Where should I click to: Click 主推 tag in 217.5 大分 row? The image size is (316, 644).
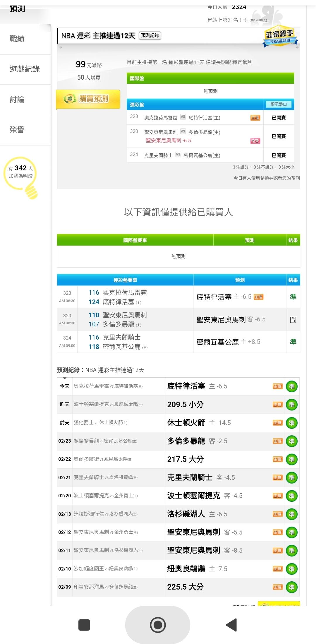tap(278, 459)
